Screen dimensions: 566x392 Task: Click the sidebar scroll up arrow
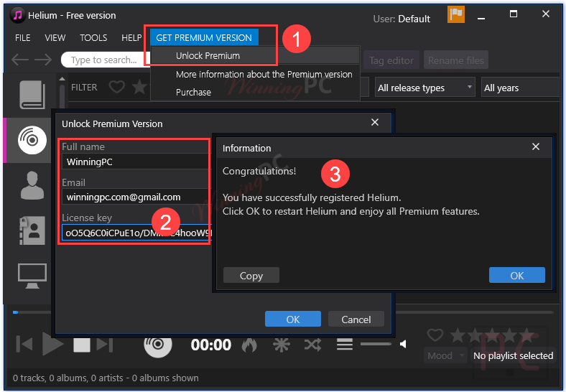62,79
